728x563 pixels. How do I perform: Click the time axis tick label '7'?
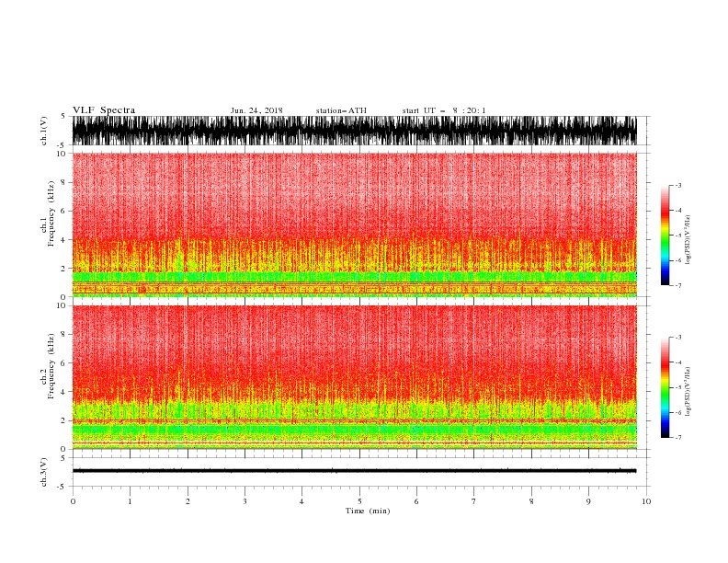point(474,501)
